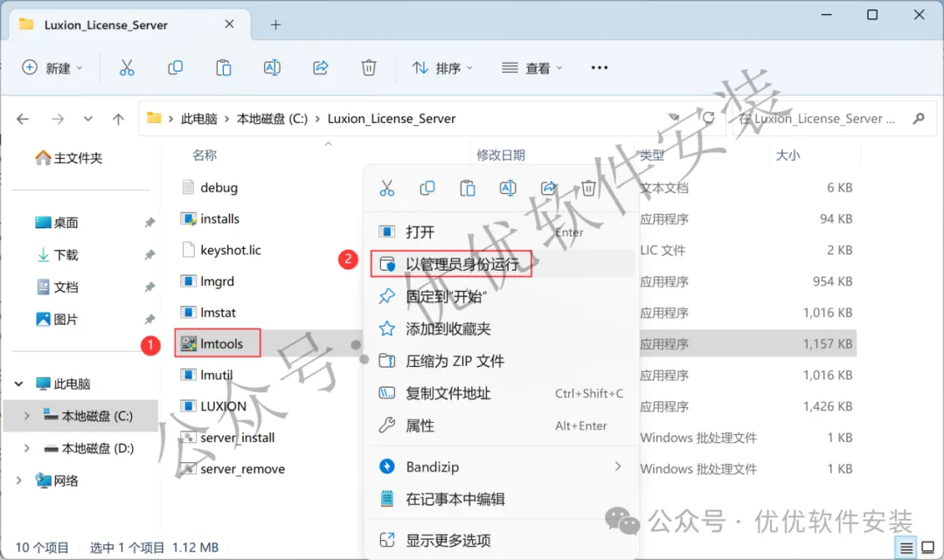The image size is (944, 560).
Task: Click 本地磁盘 (C:) in the address breadcrumb
Action: pos(272,119)
